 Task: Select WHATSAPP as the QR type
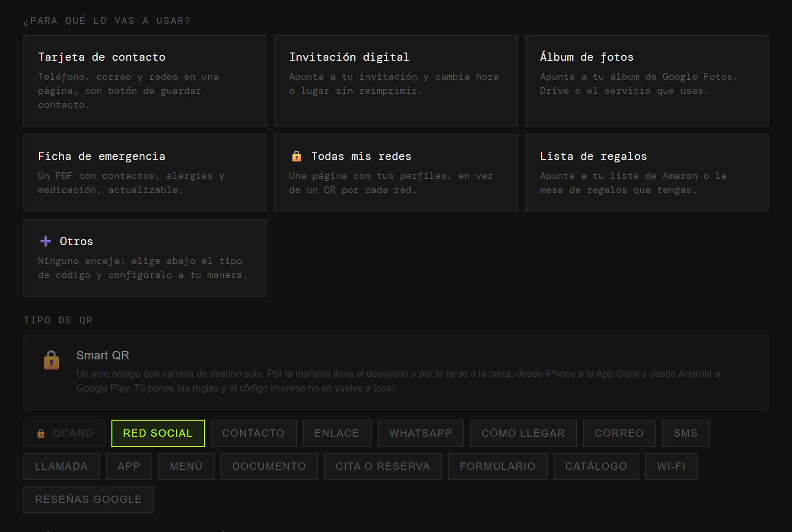[x=421, y=433]
